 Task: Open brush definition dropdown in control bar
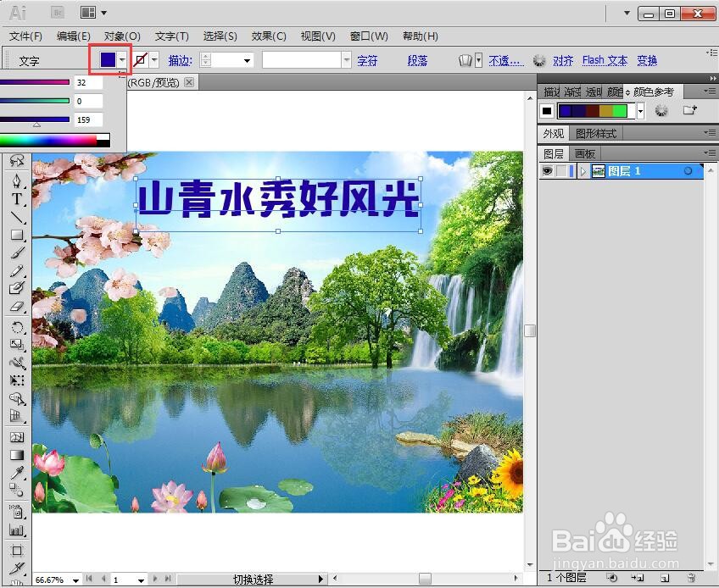[347, 60]
